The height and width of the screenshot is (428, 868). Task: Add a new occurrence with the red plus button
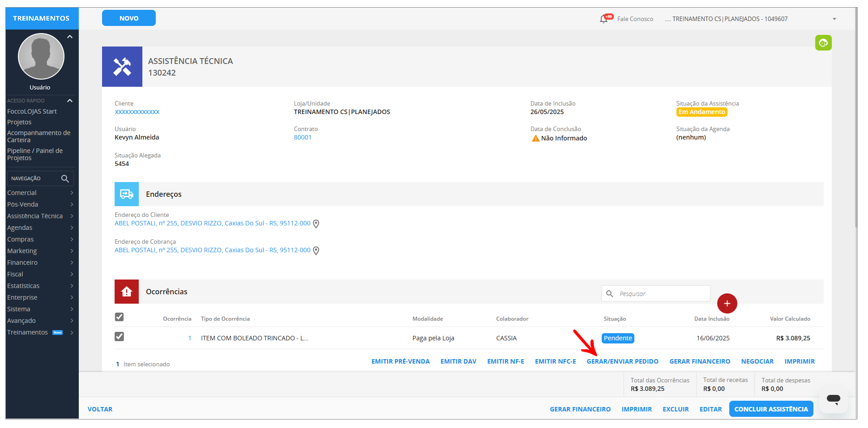(x=727, y=304)
